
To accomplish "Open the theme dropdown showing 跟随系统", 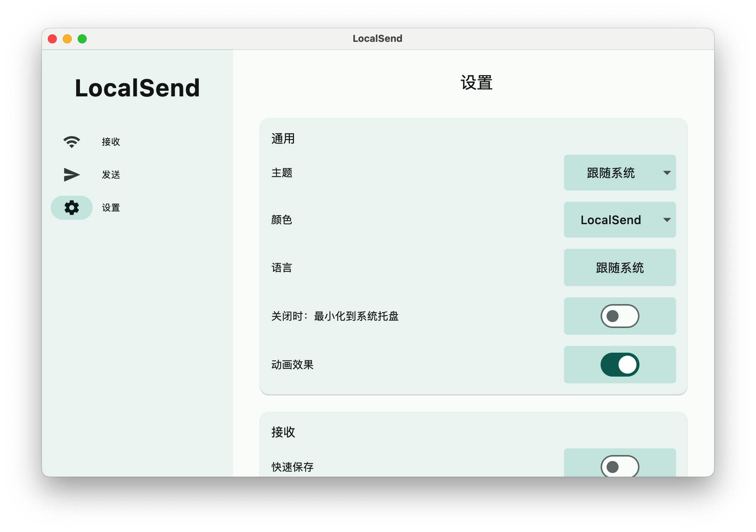I will coord(620,173).
